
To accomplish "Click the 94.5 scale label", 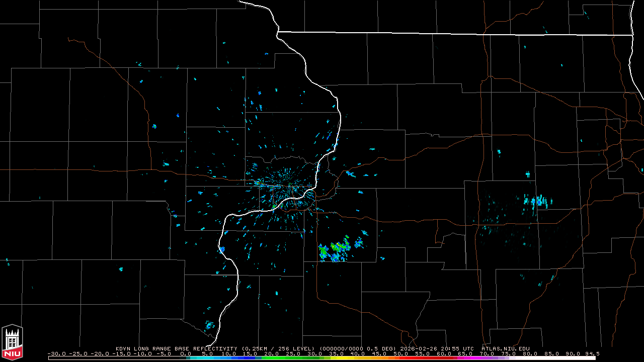I will tap(592, 353).
